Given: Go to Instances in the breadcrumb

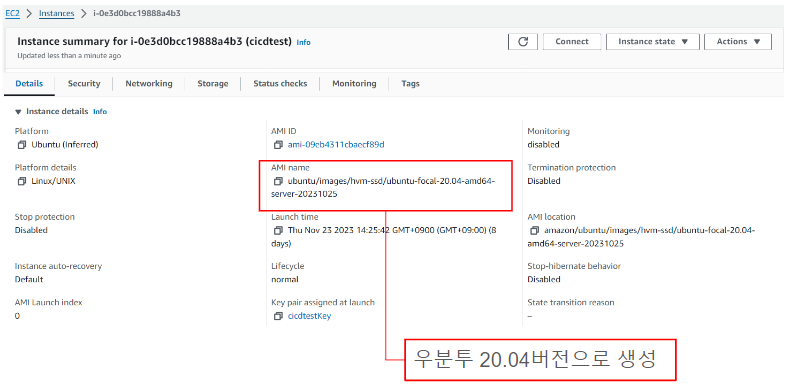Looking at the screenshot, I should click(57, 14).
